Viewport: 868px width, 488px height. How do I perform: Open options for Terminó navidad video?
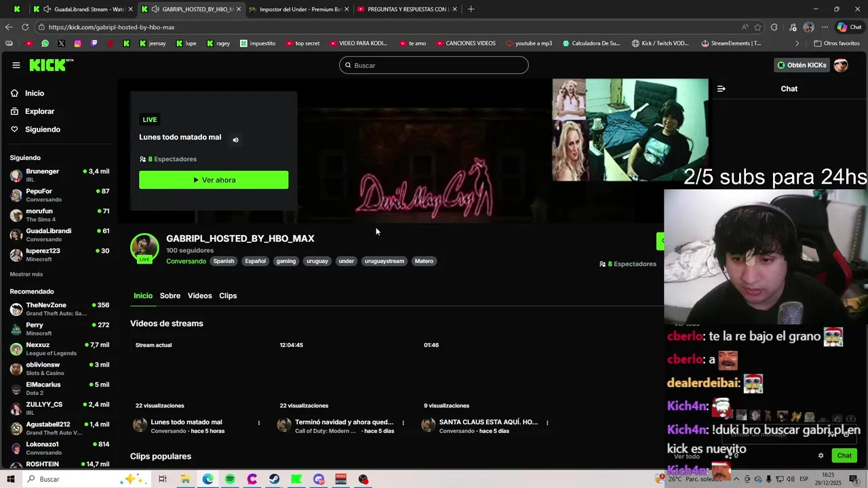tap(403, 423)
